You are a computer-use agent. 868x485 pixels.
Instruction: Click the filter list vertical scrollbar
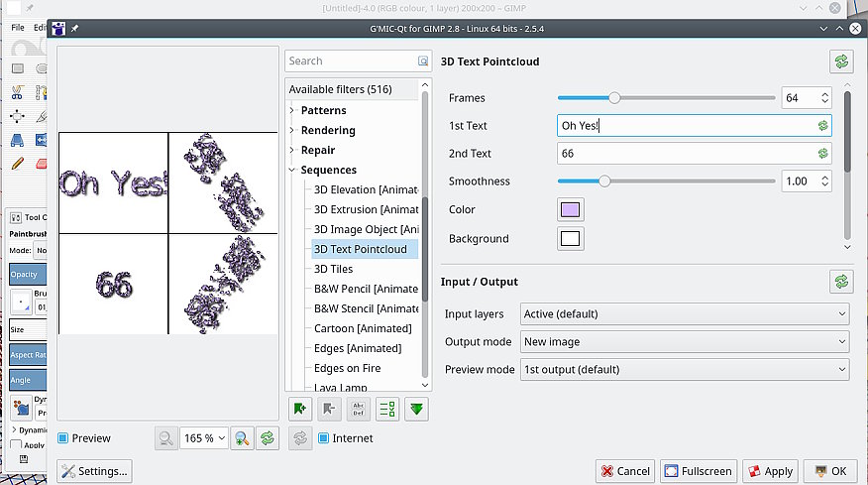[425, 249]
